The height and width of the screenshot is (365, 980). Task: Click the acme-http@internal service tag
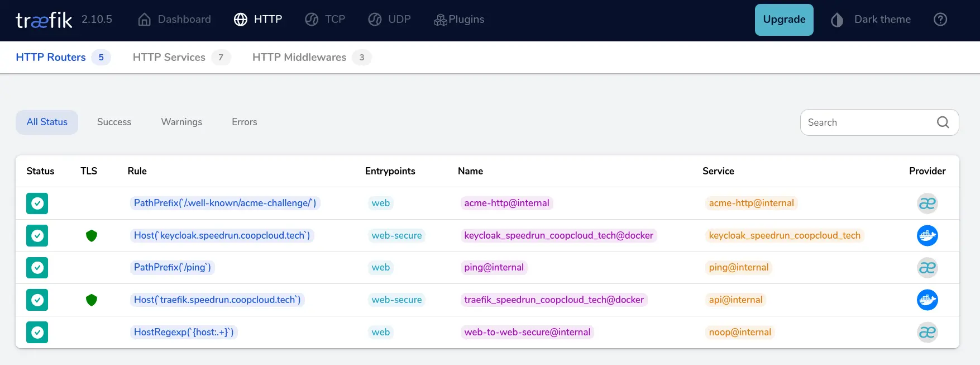[x=752, y=203]
